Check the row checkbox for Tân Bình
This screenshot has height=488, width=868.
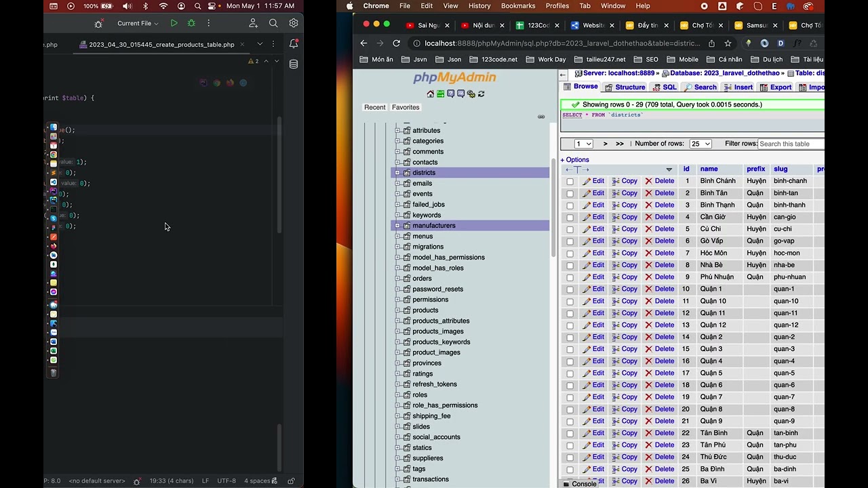[x=570, y=434]
